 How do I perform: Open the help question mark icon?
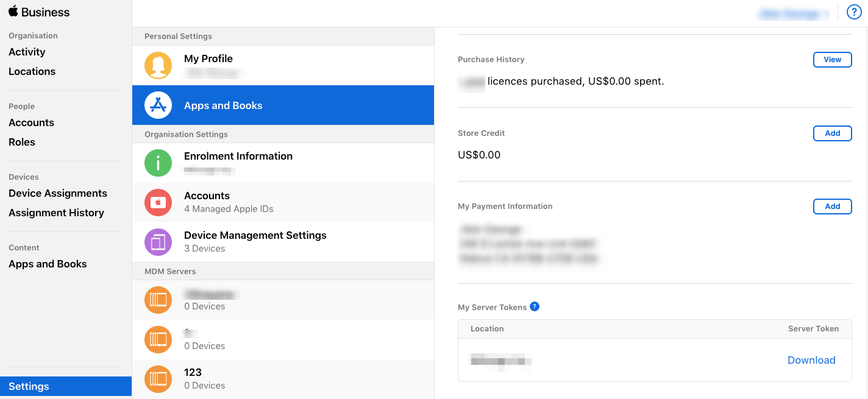click(x=853, y=12)
